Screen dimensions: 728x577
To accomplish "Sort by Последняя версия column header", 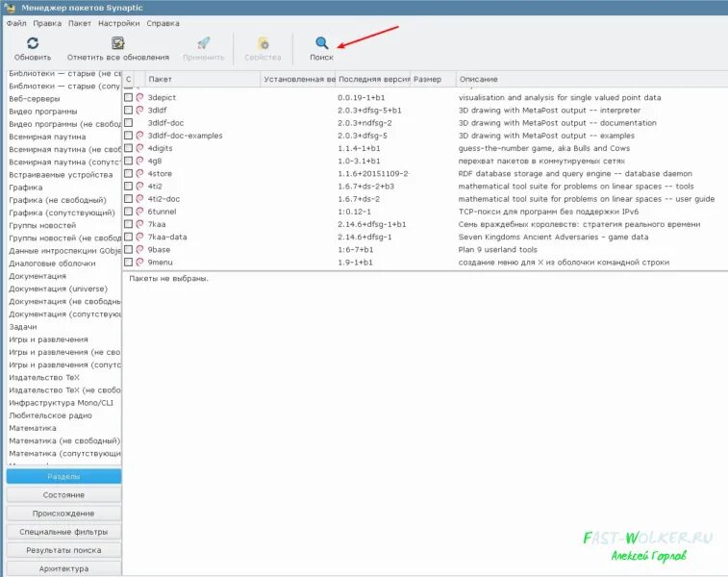I will 374,80.
